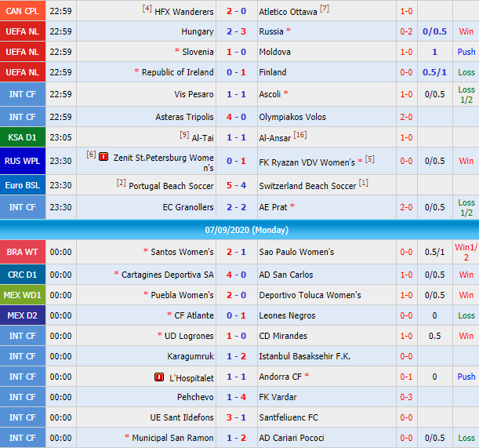Open AD Cariari Pococi team link
The image size is (479, 448).
[292, 438]
